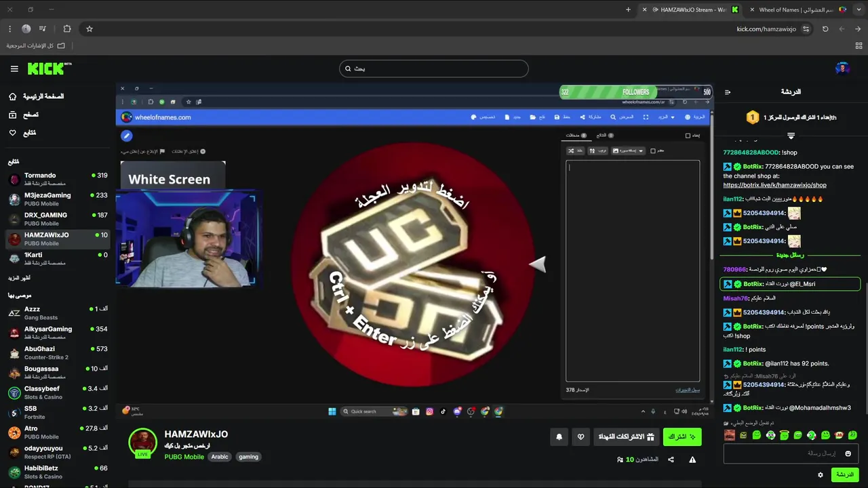Select HAMZAWIxJO in the followed list

pos(57,239)
